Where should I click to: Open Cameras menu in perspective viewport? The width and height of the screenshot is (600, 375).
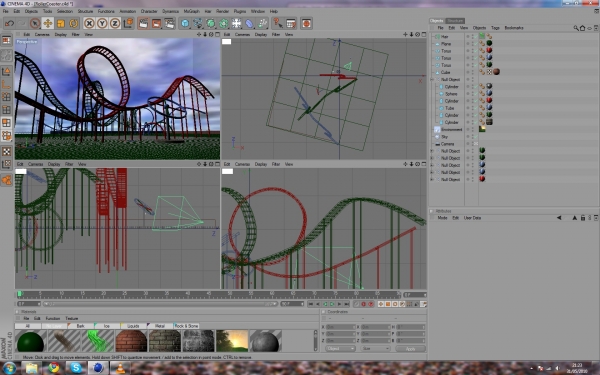tap(42, 34)
